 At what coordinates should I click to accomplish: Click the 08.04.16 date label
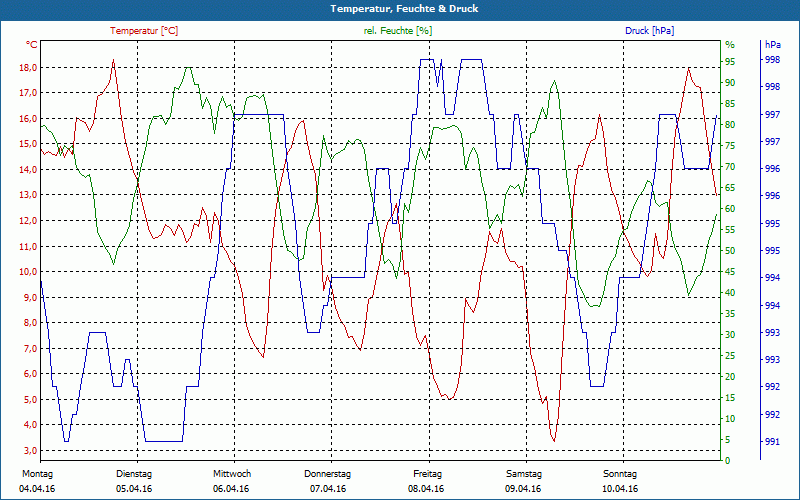point(426,489)
